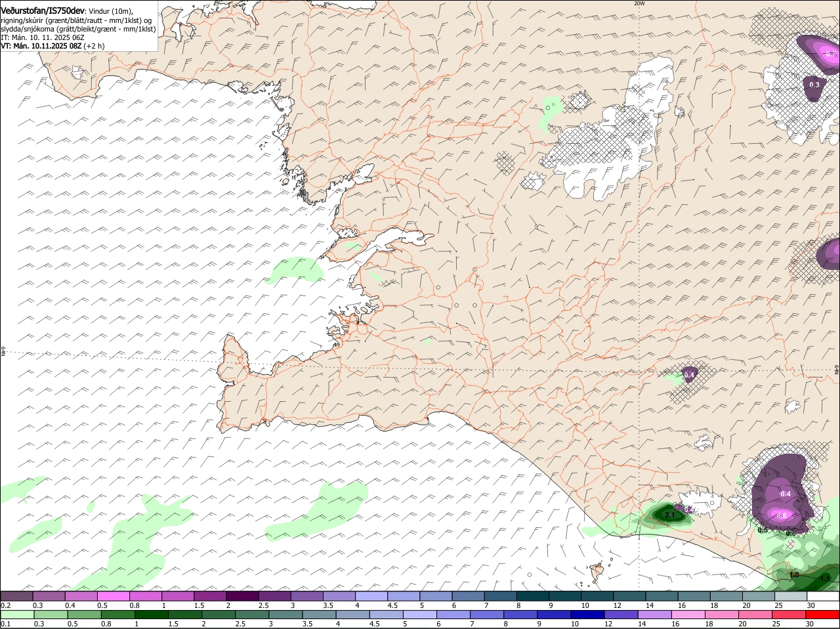Click the IT: Mán. 10. 11. 2025 06Z line
The height and width of the screenshot is (629, 840).
pos(43,37)
